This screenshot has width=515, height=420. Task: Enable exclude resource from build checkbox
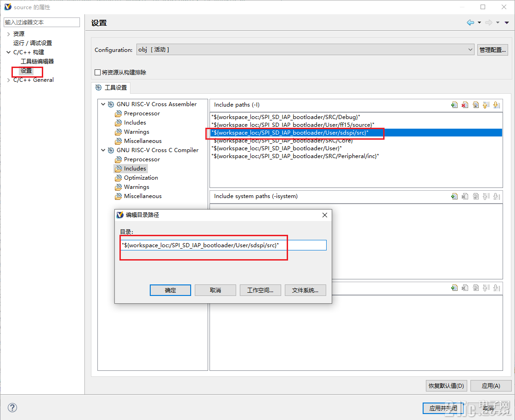tap(97, 72)
